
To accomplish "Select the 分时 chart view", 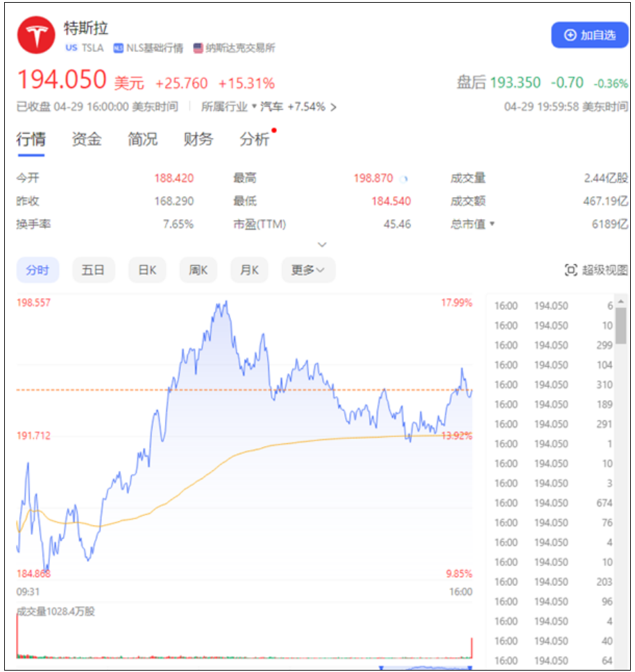I will coord(37,270).
